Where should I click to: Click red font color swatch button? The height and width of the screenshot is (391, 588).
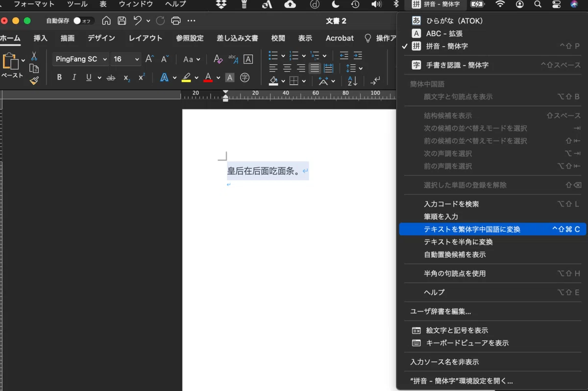pyautogui.click(x=208, y=77)
